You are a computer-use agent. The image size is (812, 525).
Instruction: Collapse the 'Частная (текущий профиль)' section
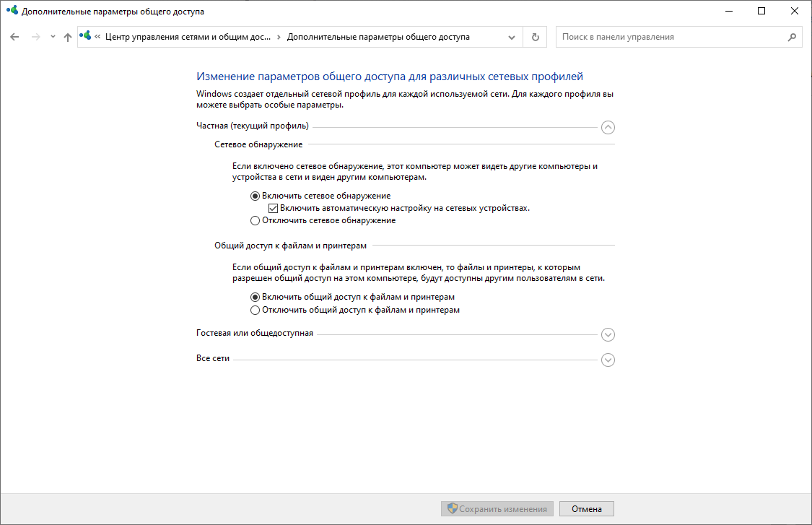[x=608, y=127]
